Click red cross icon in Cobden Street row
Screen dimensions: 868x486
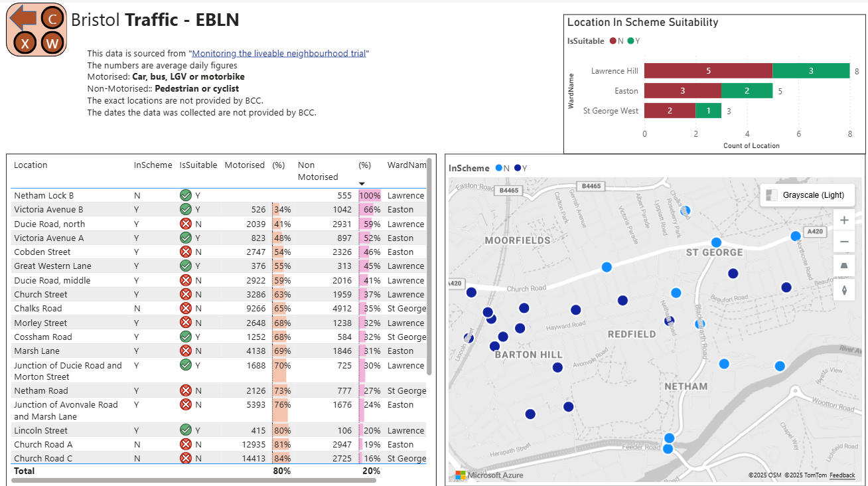pos(185,252)
